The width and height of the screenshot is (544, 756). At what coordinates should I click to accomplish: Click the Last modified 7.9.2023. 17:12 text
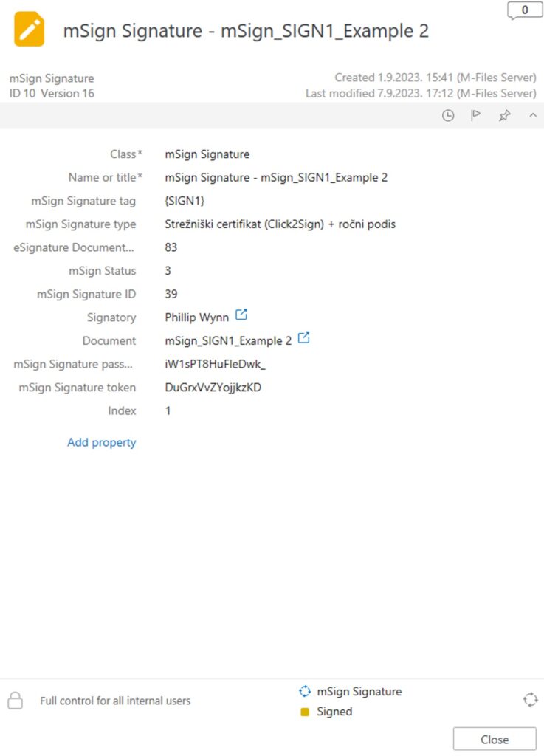pyautogui.click(x=421, y=93)
